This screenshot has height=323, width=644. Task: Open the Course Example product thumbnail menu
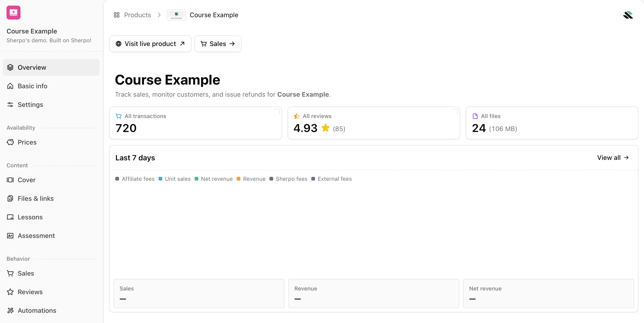[x=176, y=15]
